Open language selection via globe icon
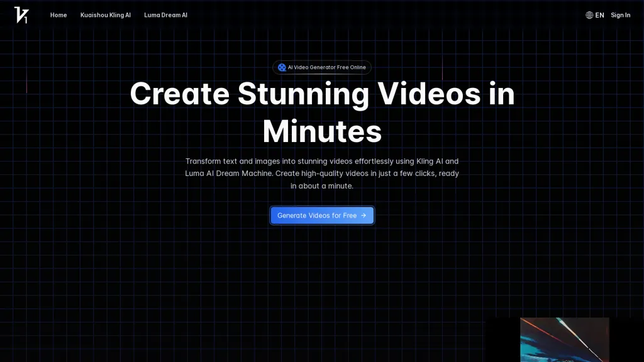 click(589, 14)
